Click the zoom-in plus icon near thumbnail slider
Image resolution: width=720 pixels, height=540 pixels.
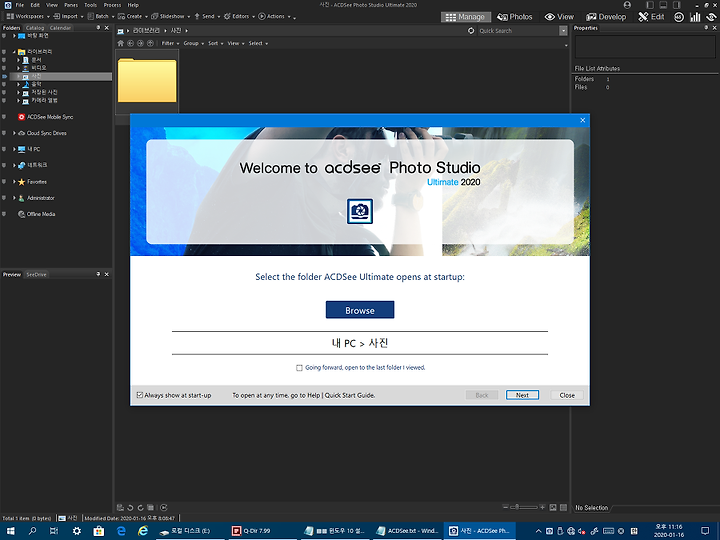coord(542,507)
